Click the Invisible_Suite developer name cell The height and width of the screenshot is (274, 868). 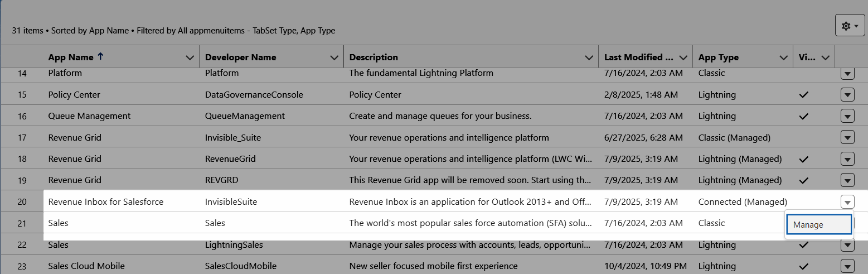coord(233,137)
